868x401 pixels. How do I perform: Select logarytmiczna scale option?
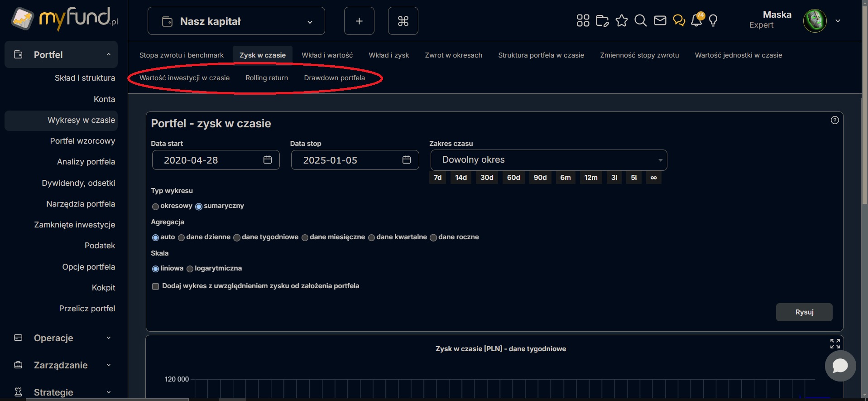[x=190, y=269]
